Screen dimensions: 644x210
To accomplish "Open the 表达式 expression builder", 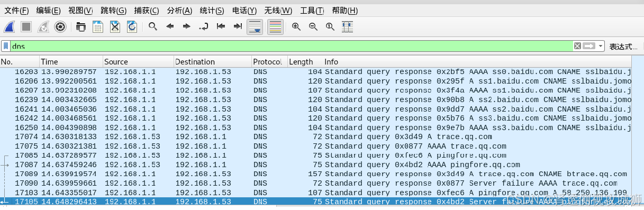I will pos(623,46).
